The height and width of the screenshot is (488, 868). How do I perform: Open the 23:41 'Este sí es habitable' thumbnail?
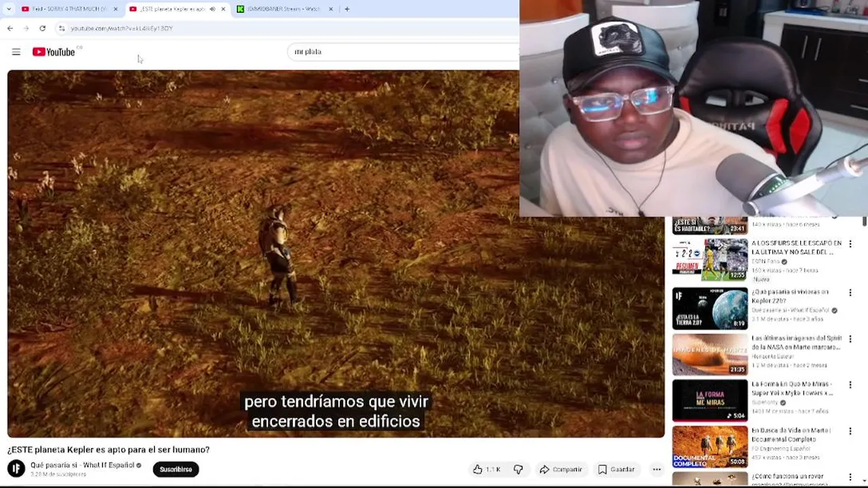[x=710, y=226]
